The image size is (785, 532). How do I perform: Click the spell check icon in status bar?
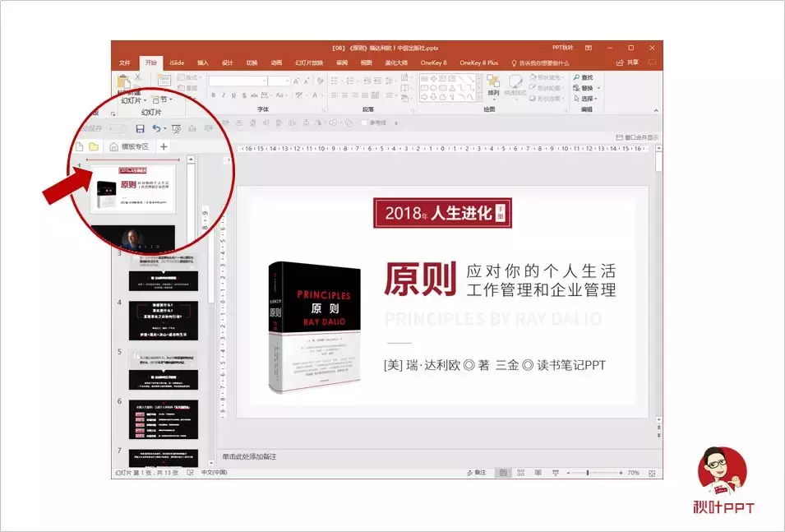click(x=190, y=473)
